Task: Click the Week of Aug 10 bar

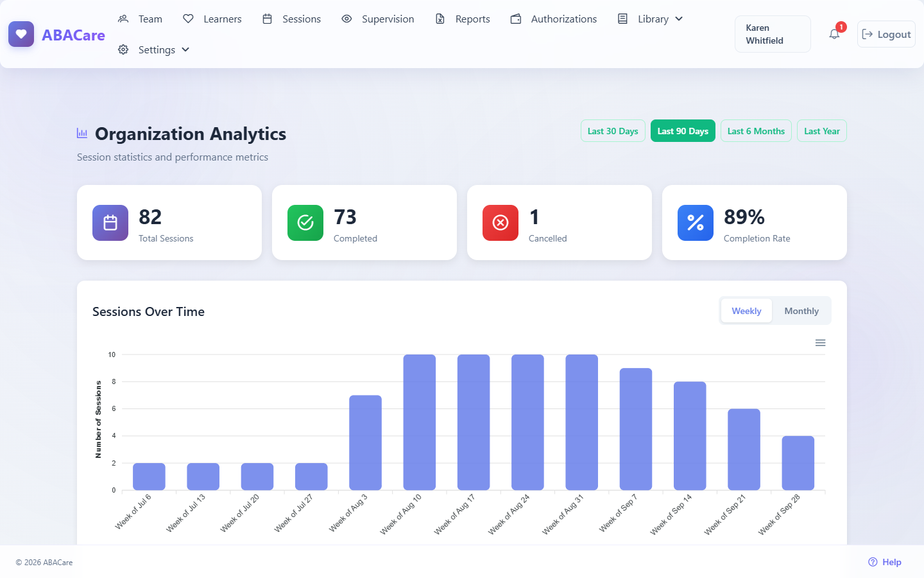Action: [420, 423]
